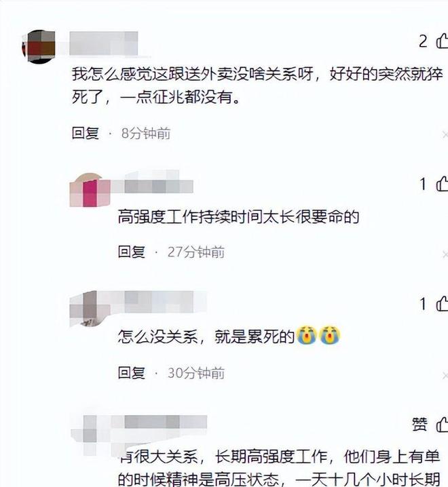Open the pink avatar of second commenter
The height and width of the screenshot is (487, 448).
tap(90, 190)
